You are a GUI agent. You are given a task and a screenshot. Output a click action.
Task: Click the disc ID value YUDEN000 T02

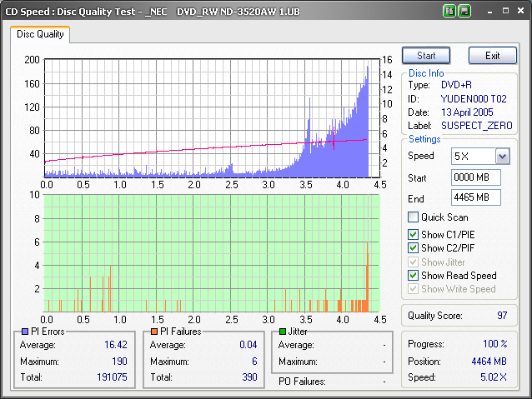pyautogui.click(x=474, y=98)
